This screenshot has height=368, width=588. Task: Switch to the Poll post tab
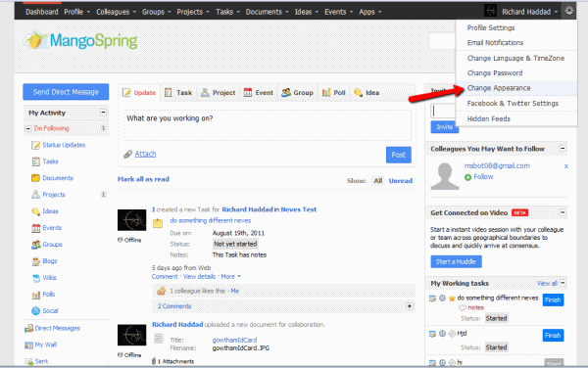(334, 92)
